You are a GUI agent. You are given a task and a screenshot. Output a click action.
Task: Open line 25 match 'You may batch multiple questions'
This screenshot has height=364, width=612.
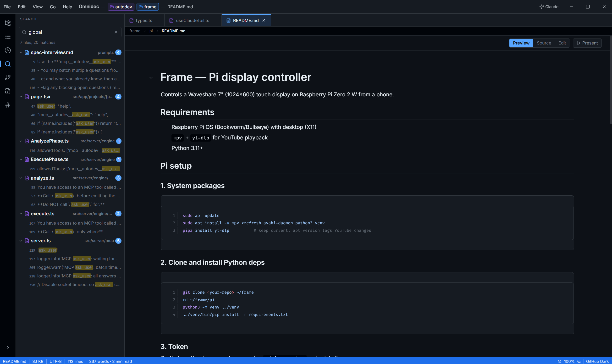pyautogui.click(x=70, y=70)
